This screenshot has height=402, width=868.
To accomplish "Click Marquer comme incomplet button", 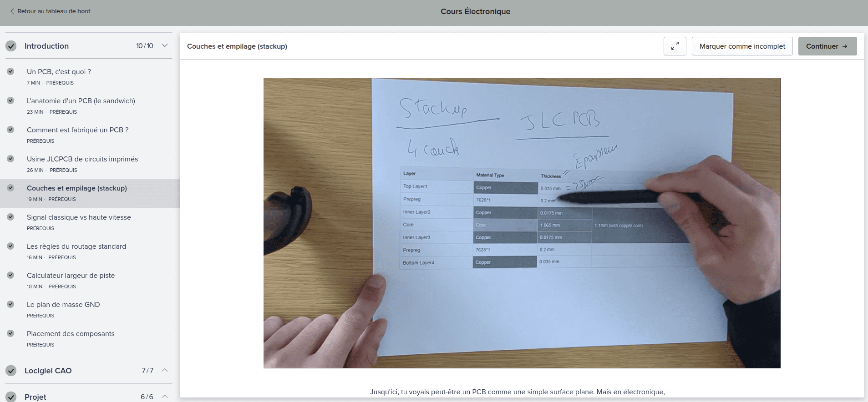I will pos(742,46).
